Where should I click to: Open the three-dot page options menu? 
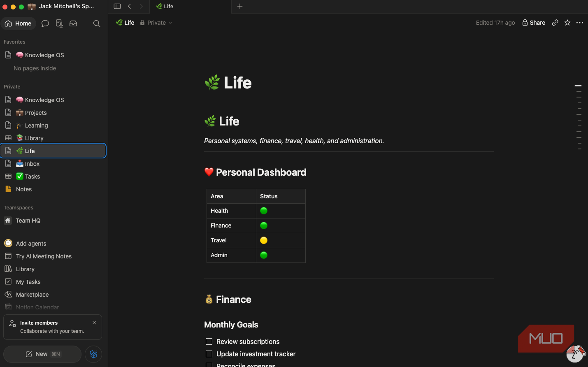coord(580,23)
